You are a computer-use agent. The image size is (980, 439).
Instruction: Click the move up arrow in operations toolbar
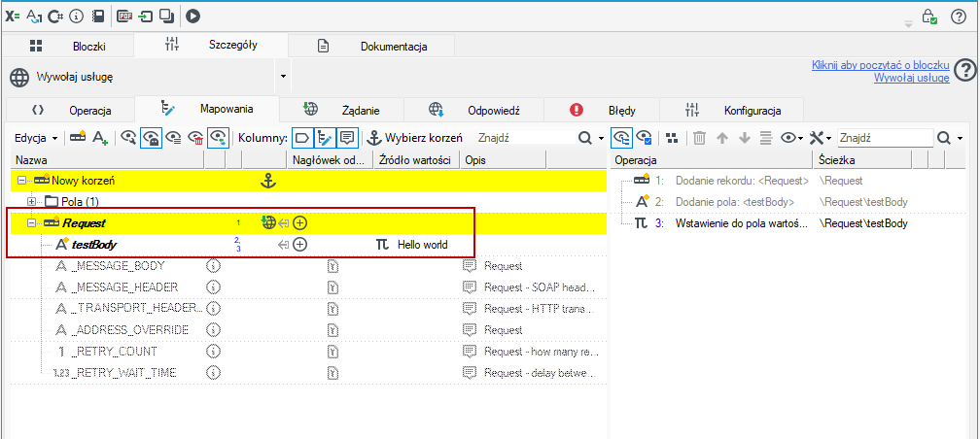(x=722, y=138)
